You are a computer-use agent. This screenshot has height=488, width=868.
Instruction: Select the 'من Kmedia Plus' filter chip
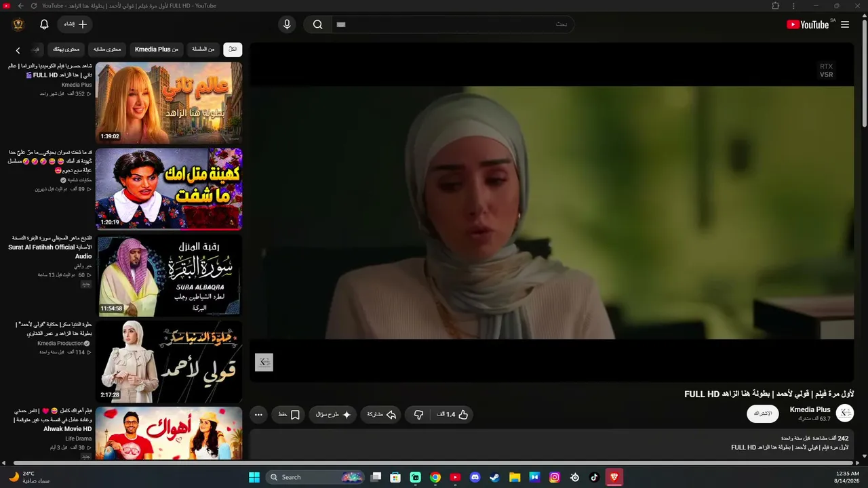pos(157,49)
